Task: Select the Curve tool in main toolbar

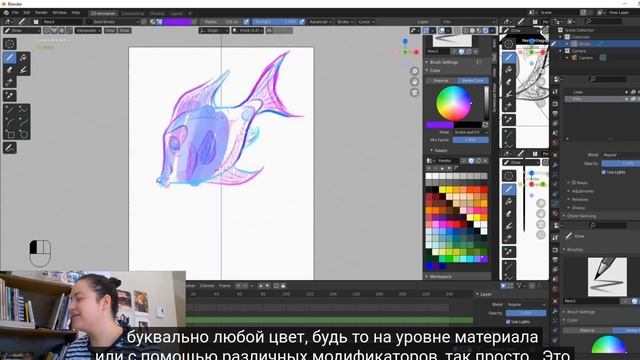Action: (x=23, y=122)
